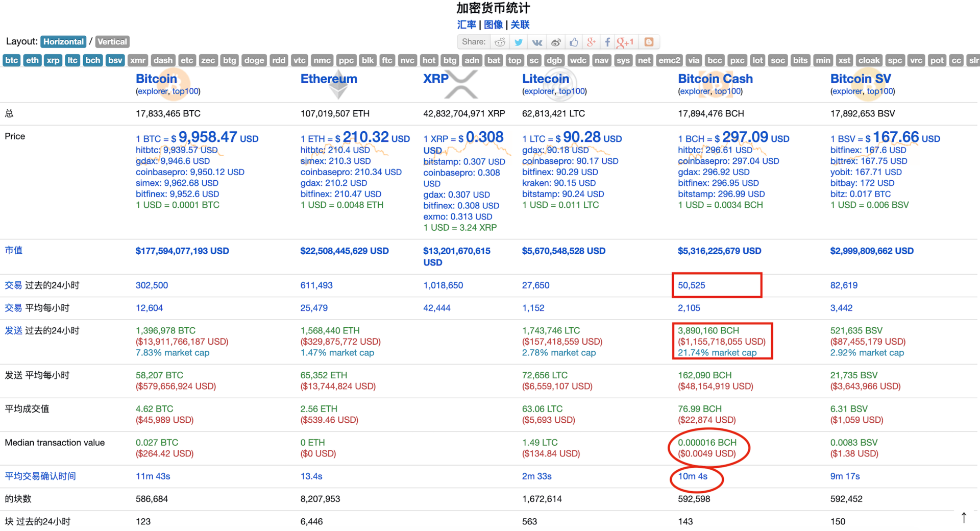Viewport: 980px width, 531px height.
Task: Click Bitcoin Cash confirmation time 10m 4s
Action: (693, 476)
